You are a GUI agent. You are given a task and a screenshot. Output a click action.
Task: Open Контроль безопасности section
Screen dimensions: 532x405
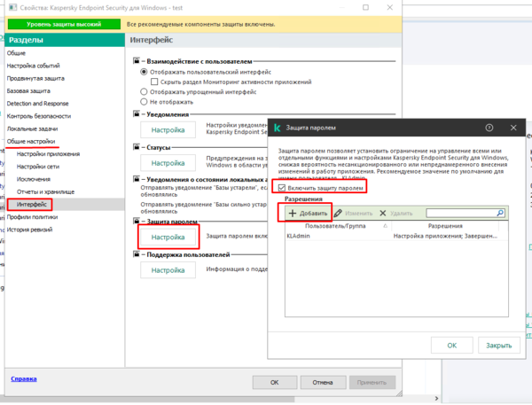coord(39,116)
